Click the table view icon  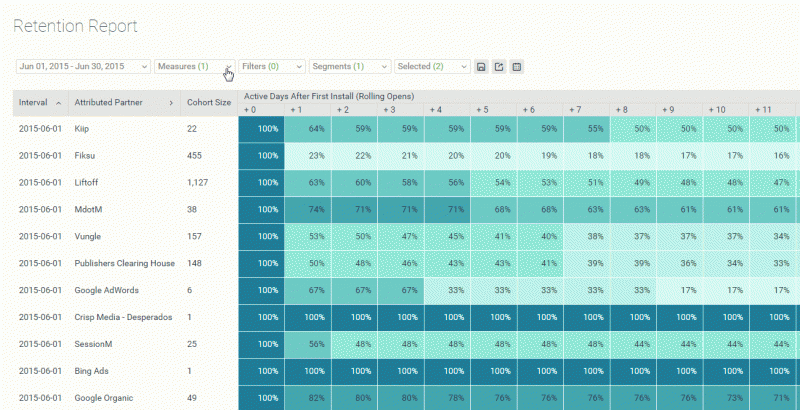coord(517,67)
